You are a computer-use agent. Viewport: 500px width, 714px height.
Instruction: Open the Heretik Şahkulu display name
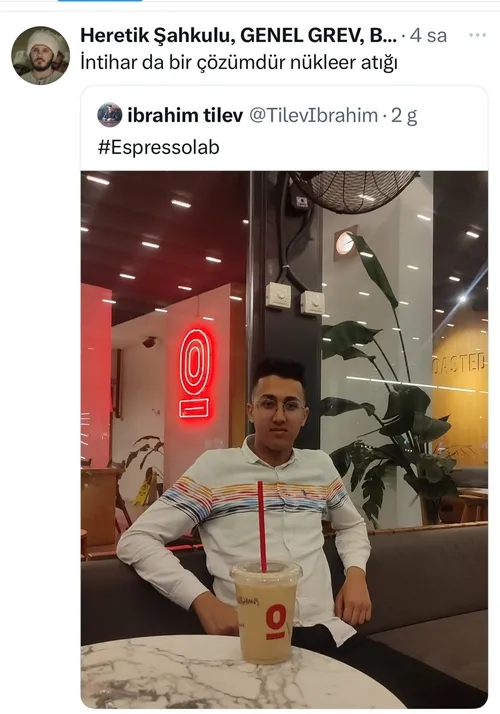pyautogui.click(x=238, y=35)
